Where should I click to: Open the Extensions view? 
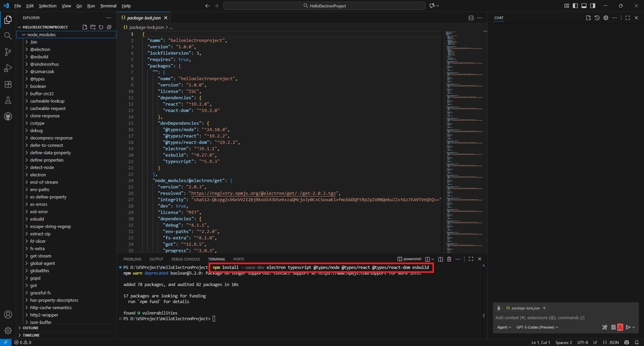tap(8, 84)
